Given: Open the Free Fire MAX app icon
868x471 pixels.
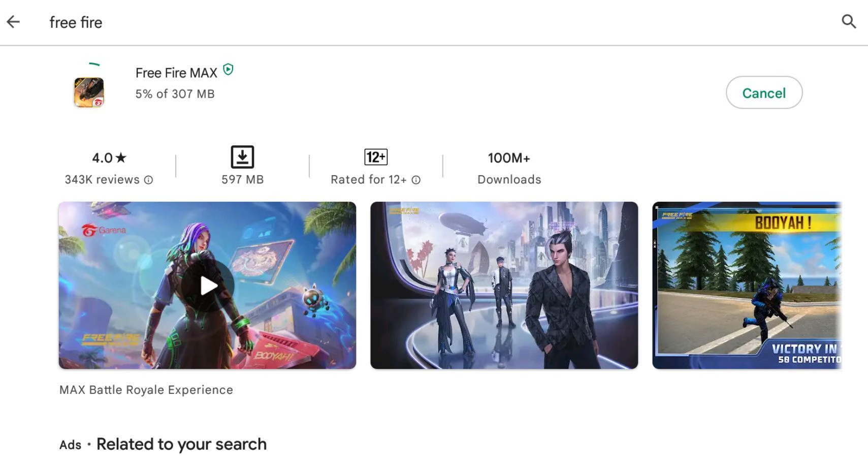Looking at the screenshot, I should [x=89, y=92].
